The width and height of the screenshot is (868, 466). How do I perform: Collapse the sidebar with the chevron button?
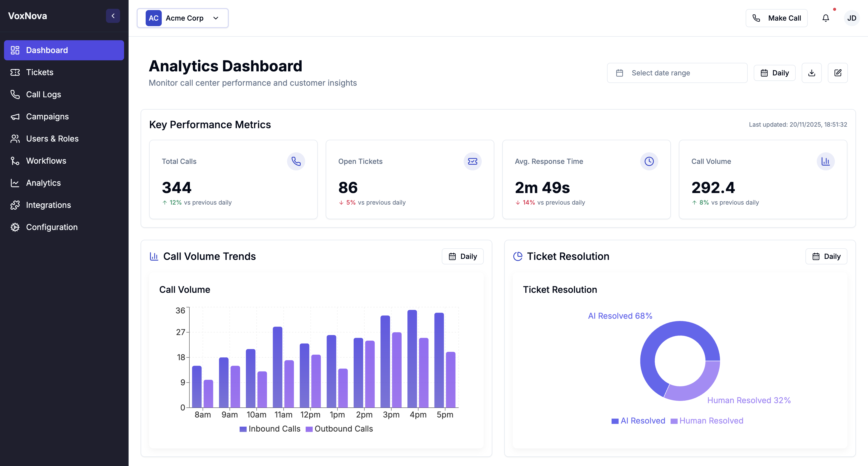(113, 16)
